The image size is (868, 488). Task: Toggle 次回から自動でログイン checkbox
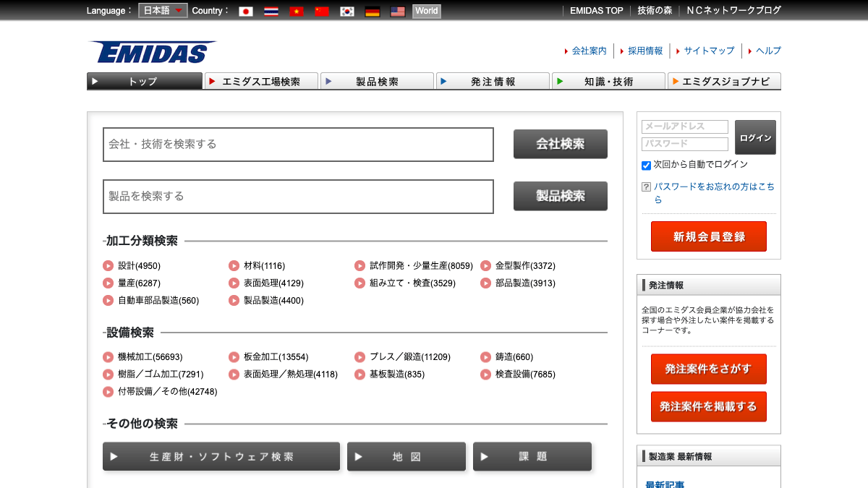(646, 165)
